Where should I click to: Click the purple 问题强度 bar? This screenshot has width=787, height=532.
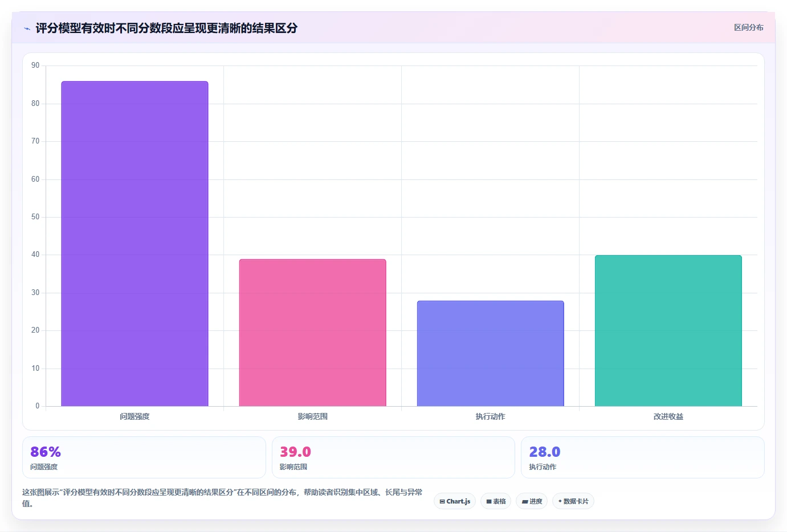point(134,244)
